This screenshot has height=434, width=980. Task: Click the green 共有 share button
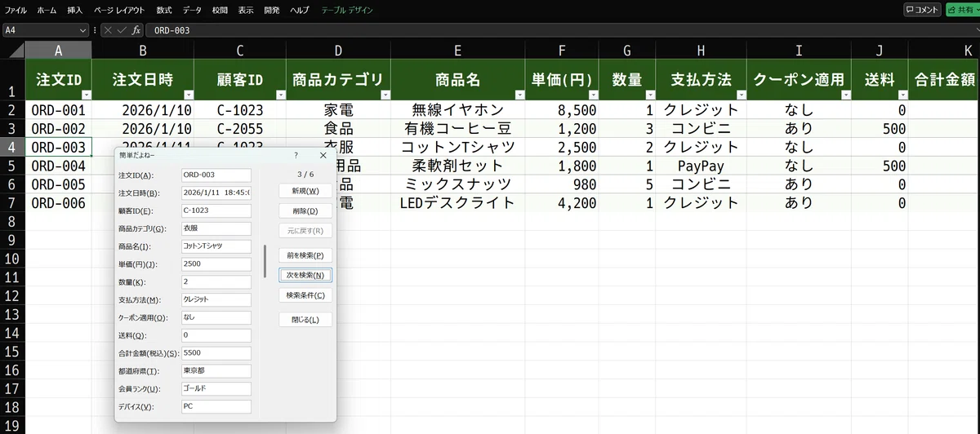tap(962, 10)
